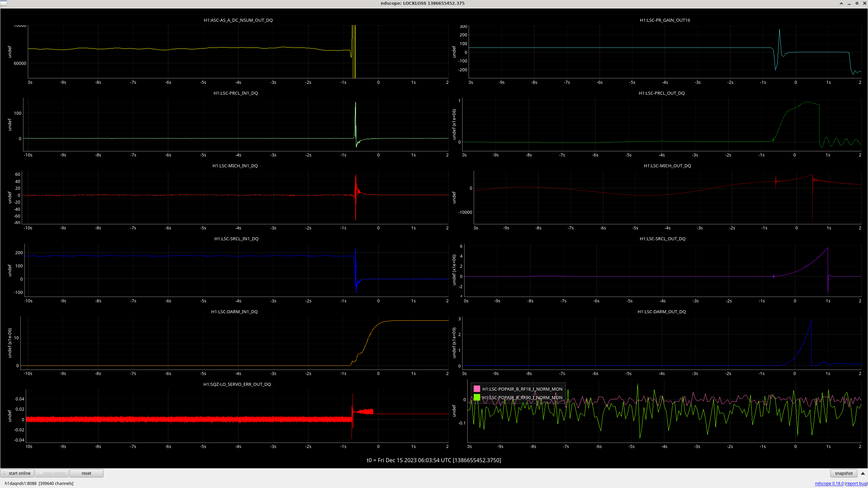Click the H1:LSC-PRCL_OUT_DQ plot title
This screenshot has height=488, width=868.
pyautogui.click(x=661, y=93)
